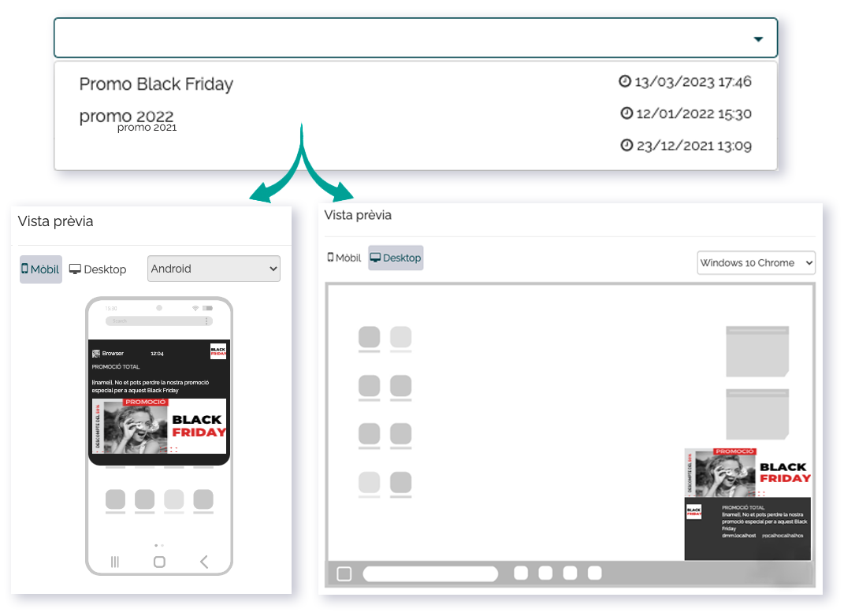844x616 pixels.
Task: Click the desktop notification Black Friday banner image
Action: tap(748, 473)
